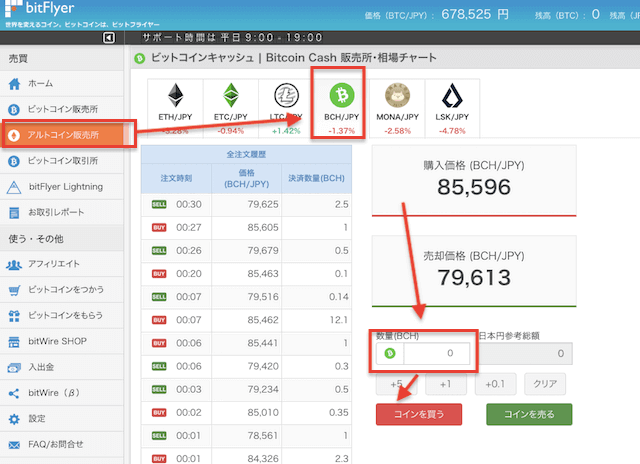640x464 pixels.
Task: Click the green Bitcoin Cash icon
Action: (x=342, y=95)
